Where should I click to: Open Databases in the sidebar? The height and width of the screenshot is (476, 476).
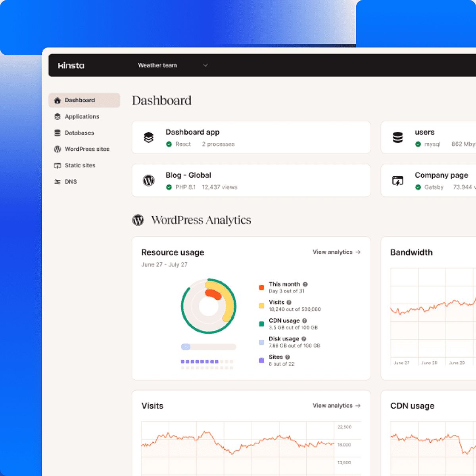[x=79, y=132]
